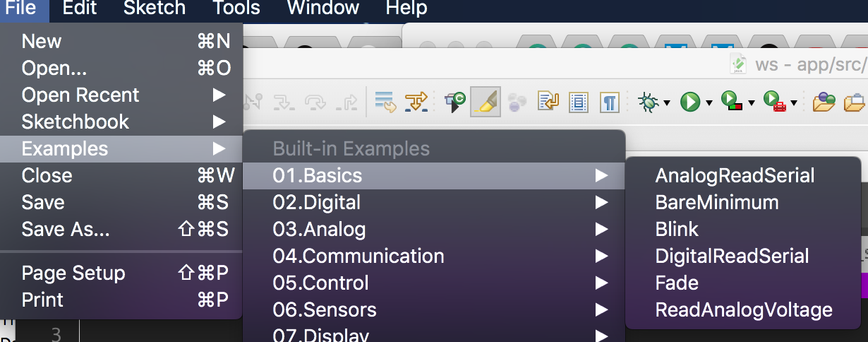Image resolution: width=868 pixels, height=342 pixels.
Task: Open the Sketch menu in menu bar
Action: pos(155,8)
